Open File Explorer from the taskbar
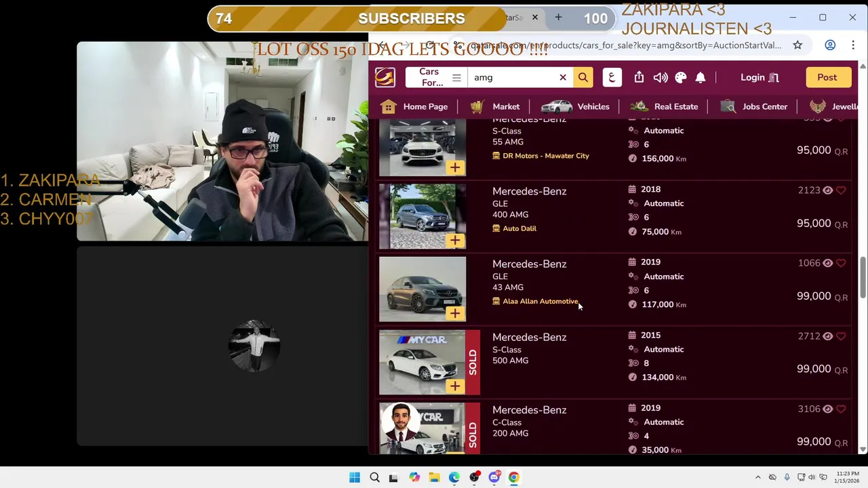Viewport: 868px width, 488px height. click(434, 477)
